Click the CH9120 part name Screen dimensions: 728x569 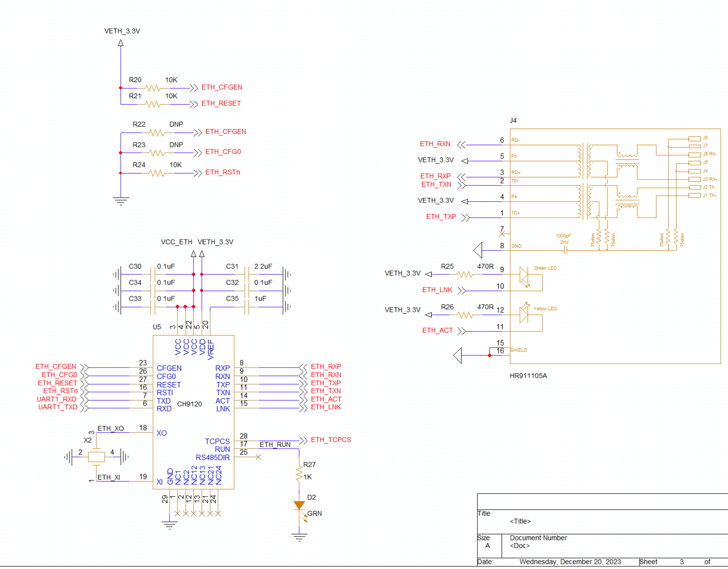(x=189, y=404)
